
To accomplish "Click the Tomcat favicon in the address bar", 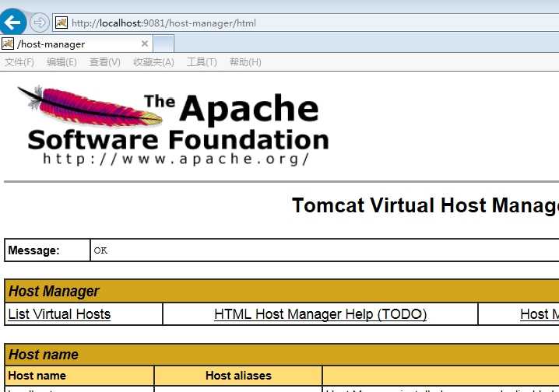I will (62, 23).
